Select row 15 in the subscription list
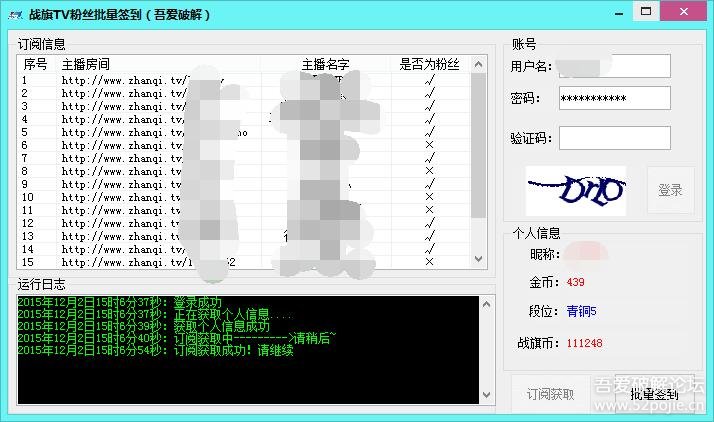Viewport: 714px width, 422px height. (x=244, y=262)
